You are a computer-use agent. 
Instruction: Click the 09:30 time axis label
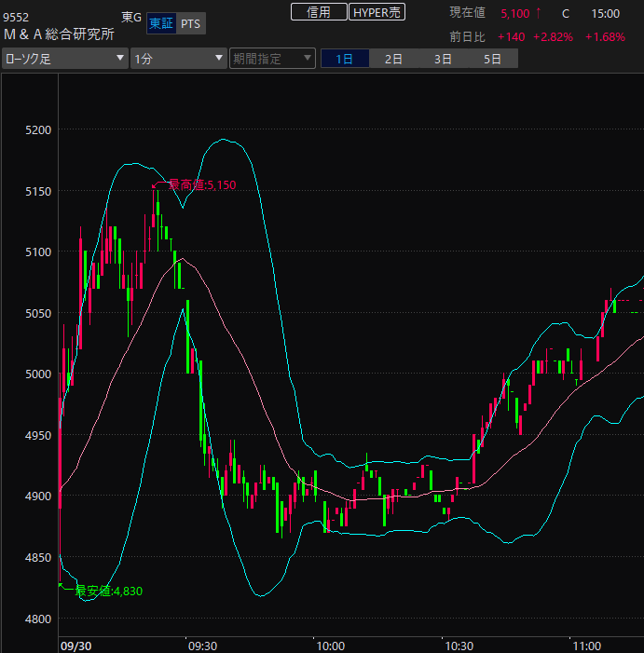[203, 646]
